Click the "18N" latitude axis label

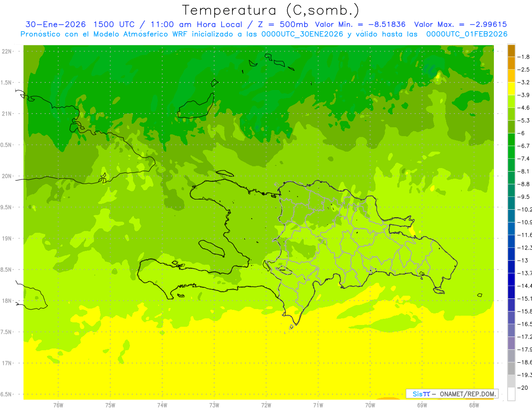pos(8,301)
